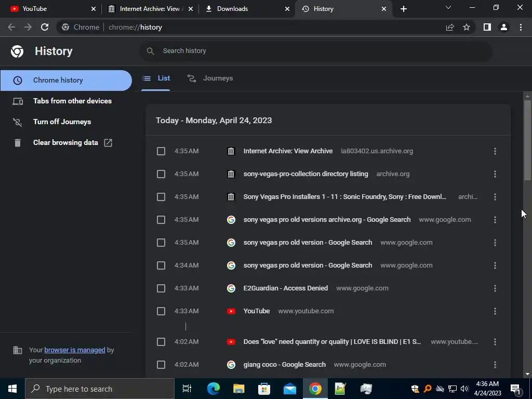Open actions menu for sony vegas old versions archive.org search
This screenshot has width=532, height=399.
[495, 220]
